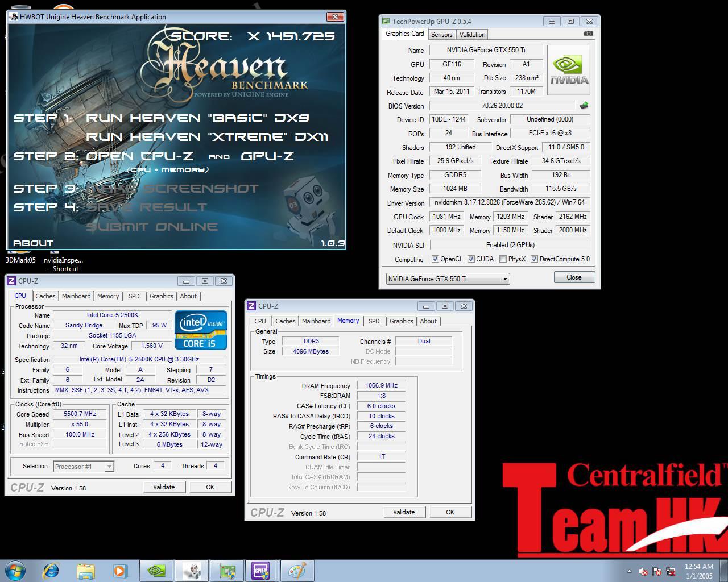Click Run Heaven "Basic" DX9

click(x=197, y=118)
